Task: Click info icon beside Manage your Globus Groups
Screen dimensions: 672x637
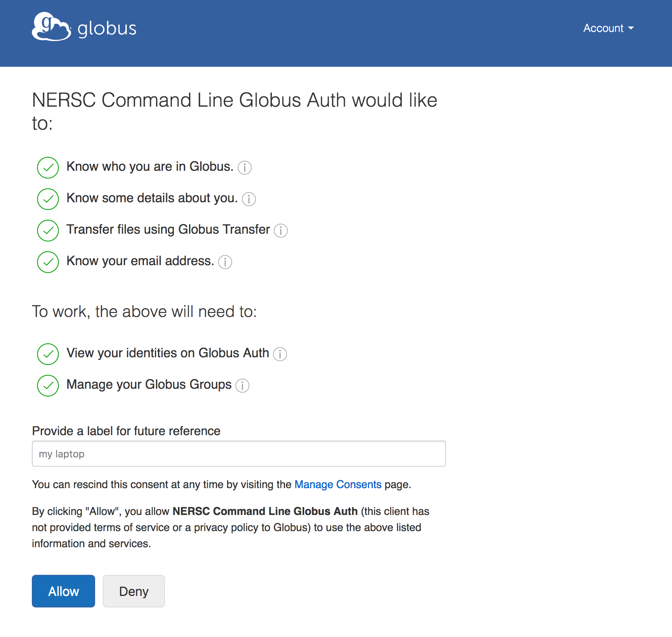Action: (242, 386)
